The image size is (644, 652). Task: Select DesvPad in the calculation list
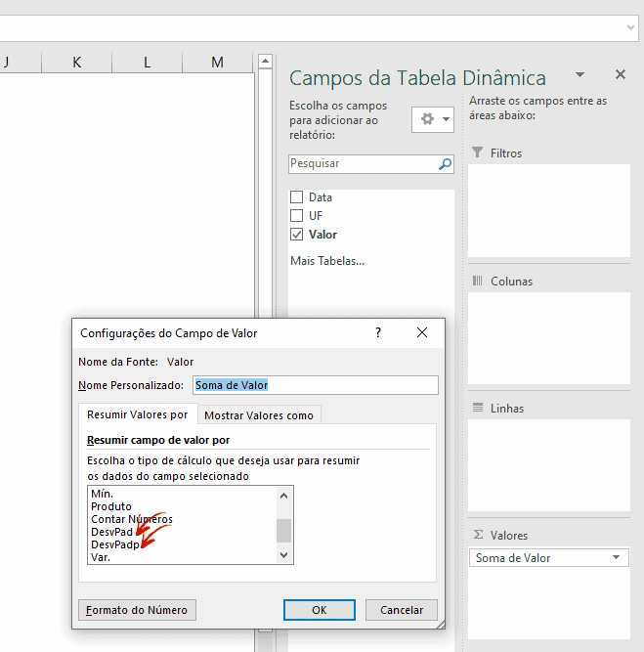pyautogui.click(x=111, y=532)
